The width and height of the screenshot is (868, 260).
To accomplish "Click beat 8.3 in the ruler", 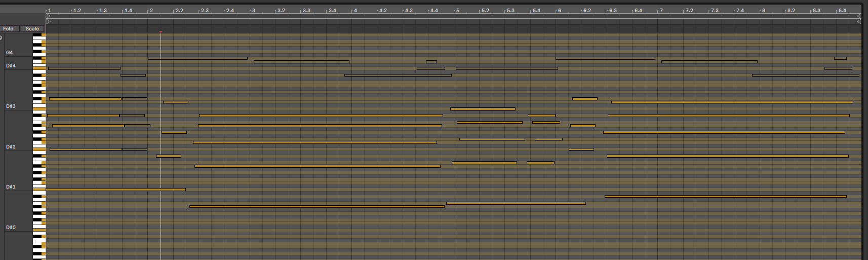I will click(x=816, y=10).
